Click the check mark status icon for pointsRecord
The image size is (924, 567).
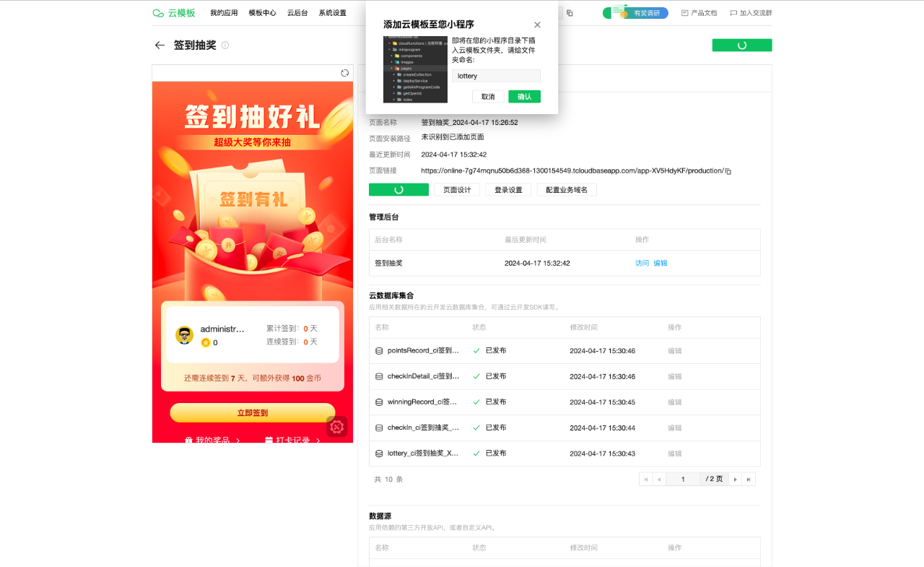pyautogui.click(x=476, y=350)
